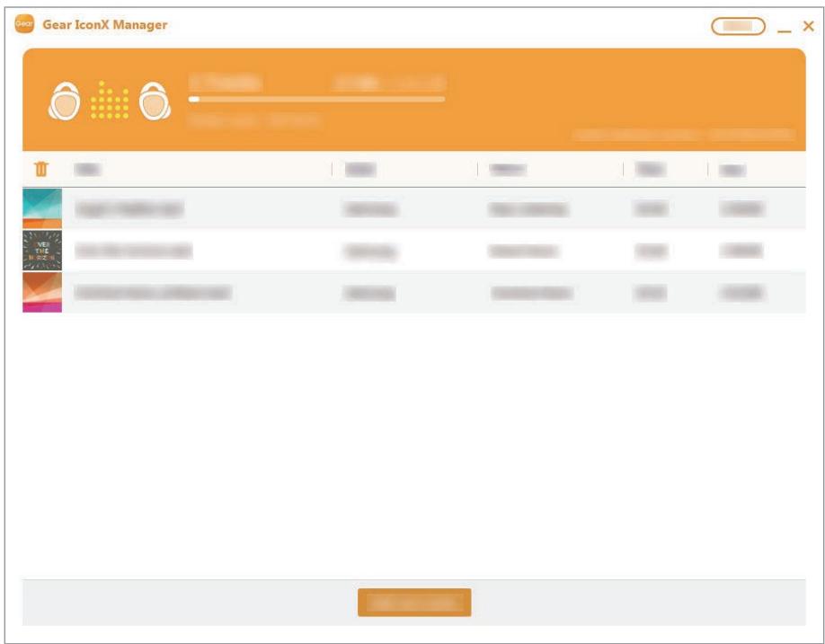The height and width of the screenshot is (644, 825).
Task: Click the storage usage progress bar
Action: (316, 99)
